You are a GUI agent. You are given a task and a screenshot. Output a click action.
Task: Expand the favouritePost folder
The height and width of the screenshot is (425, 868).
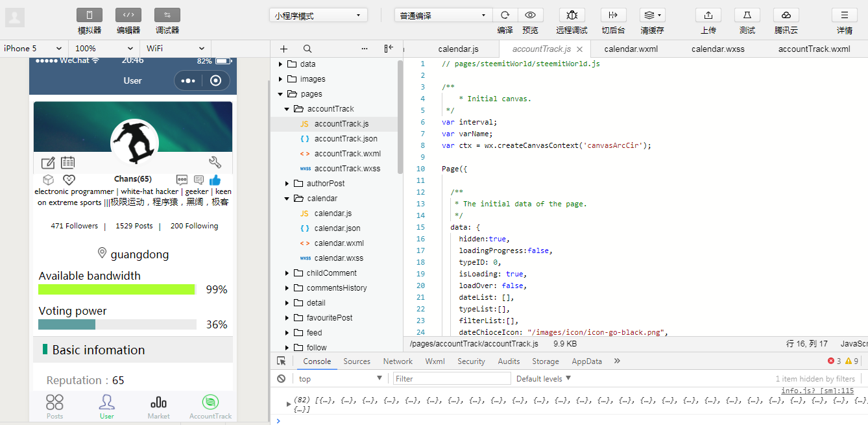pyautogui.click(x=287, y=318)
